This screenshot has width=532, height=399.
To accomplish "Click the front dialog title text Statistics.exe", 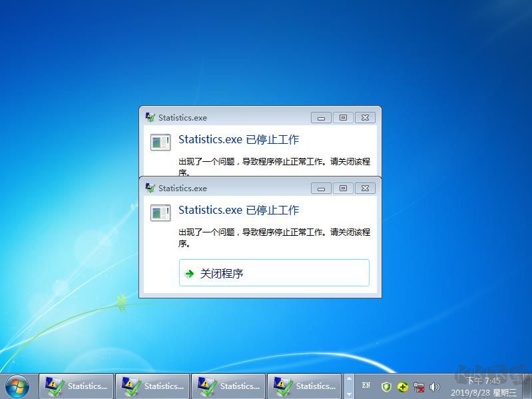I will point(182,189).
